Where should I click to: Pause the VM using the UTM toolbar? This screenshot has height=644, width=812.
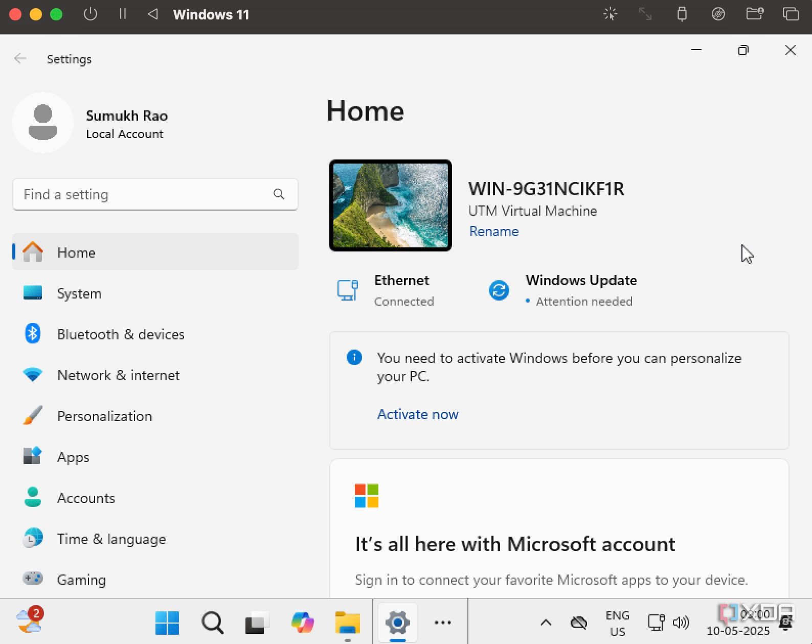(123, 14)
